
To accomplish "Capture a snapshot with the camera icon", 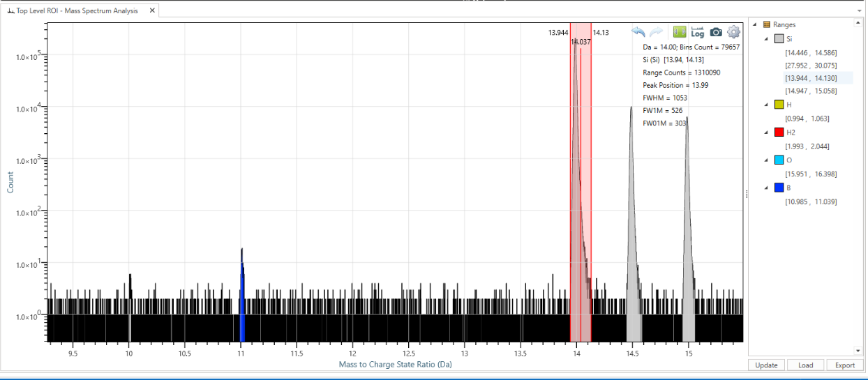I will (716, 32).
